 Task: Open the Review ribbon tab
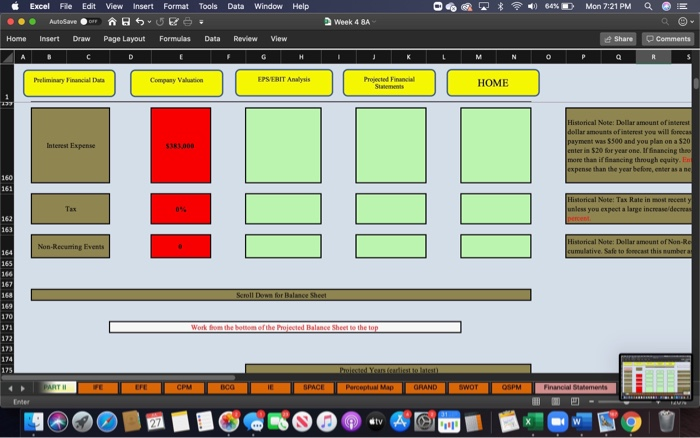pos(245,39)
